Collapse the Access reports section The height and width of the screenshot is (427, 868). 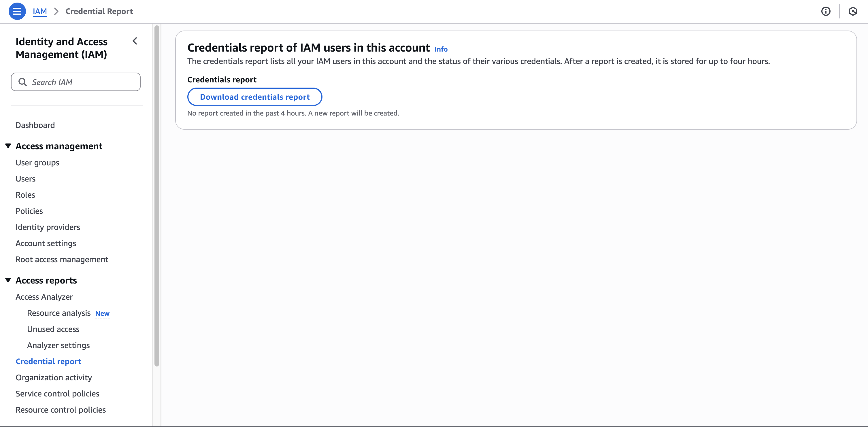[8, 280]
